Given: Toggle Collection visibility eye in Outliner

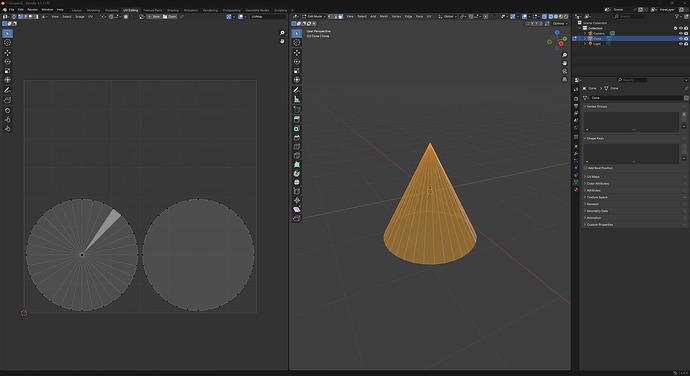Looking at the screenshot, I should click(681, 28).
